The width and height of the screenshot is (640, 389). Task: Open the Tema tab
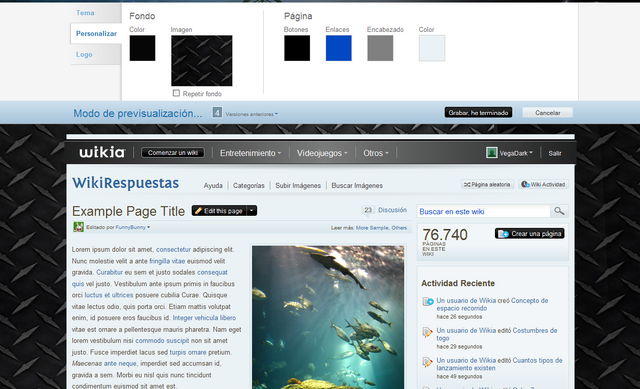(x=85, y=13)
